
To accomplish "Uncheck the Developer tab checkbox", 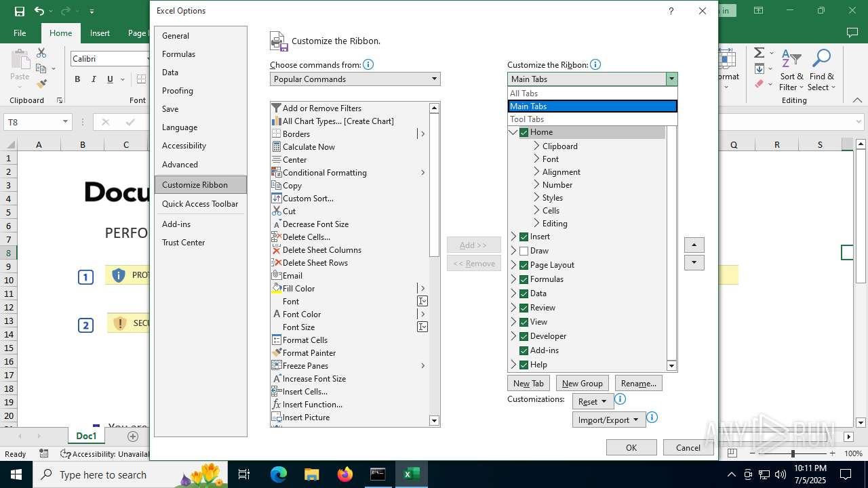I will [x=524, y=336].
